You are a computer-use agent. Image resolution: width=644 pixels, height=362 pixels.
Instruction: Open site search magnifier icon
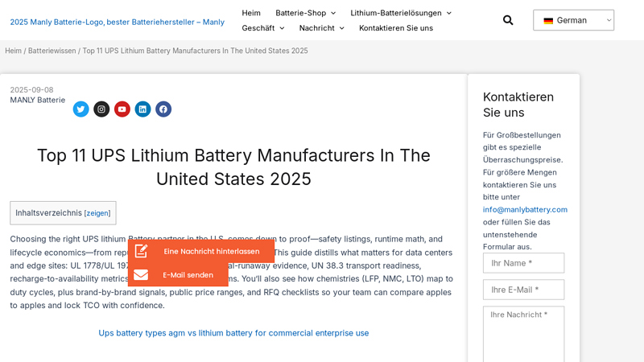point(508,20)
